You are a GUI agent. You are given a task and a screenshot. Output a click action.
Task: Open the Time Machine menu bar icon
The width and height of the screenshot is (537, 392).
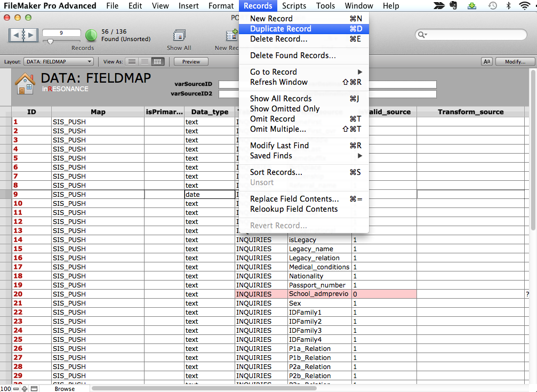pos(493,5)
